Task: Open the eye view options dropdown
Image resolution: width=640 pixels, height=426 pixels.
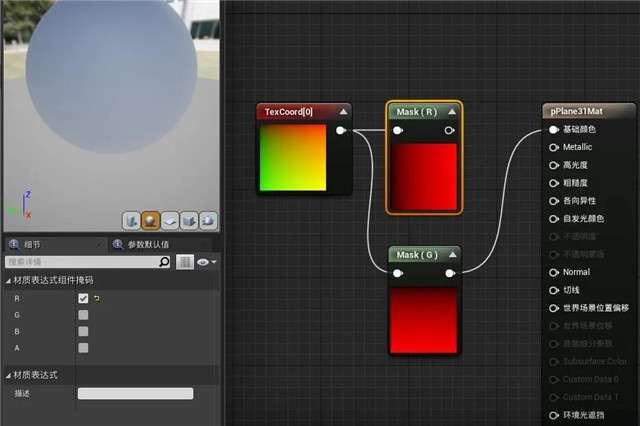Action: coord(207,262)
